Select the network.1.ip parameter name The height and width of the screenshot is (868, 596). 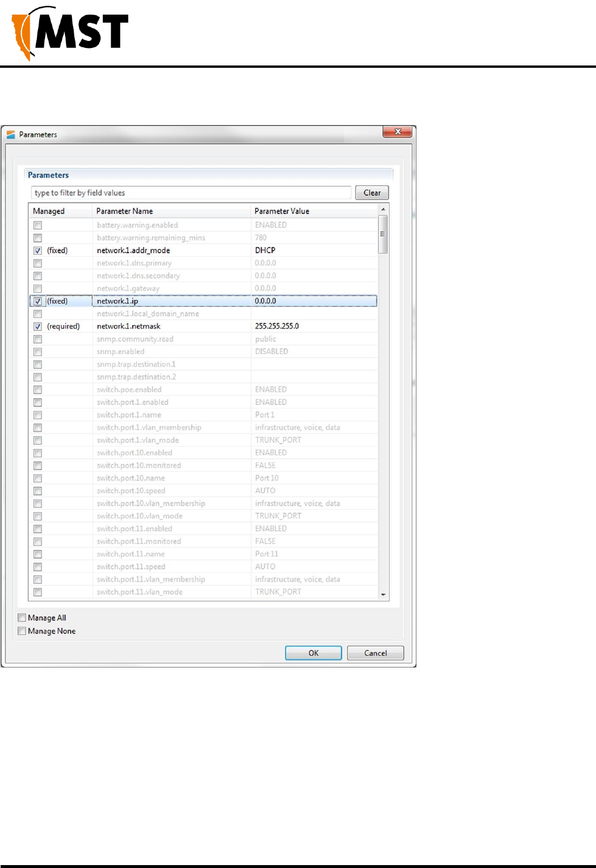[117, 301]
